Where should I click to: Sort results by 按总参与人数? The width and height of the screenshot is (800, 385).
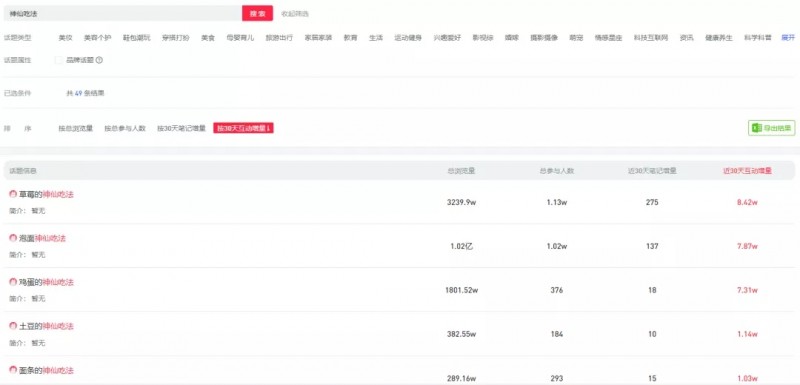(x=125, y=129)
